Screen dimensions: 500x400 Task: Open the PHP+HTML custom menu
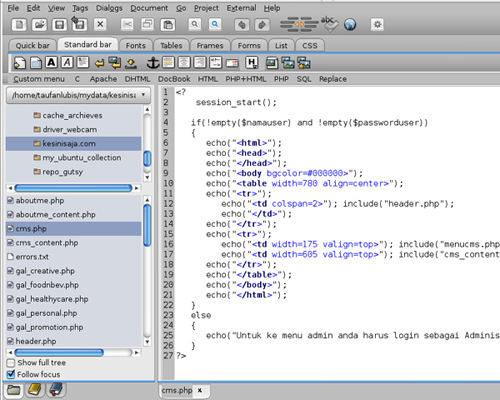tap(246, 79)
